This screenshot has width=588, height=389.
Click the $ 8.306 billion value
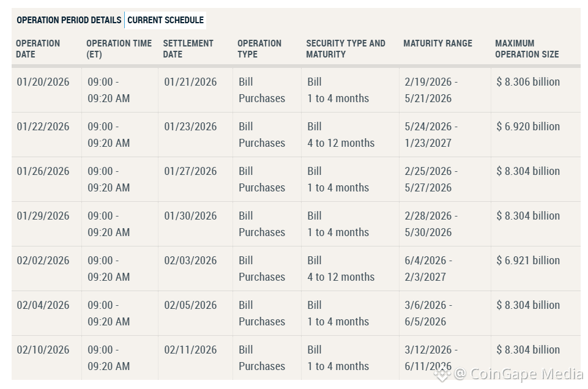pyautogui.click(x=527, y=81)
